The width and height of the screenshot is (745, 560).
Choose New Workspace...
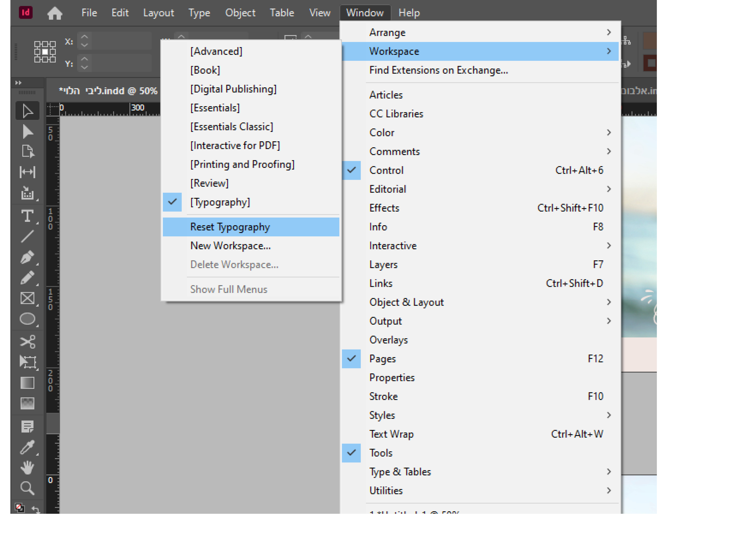pos(230,245)
